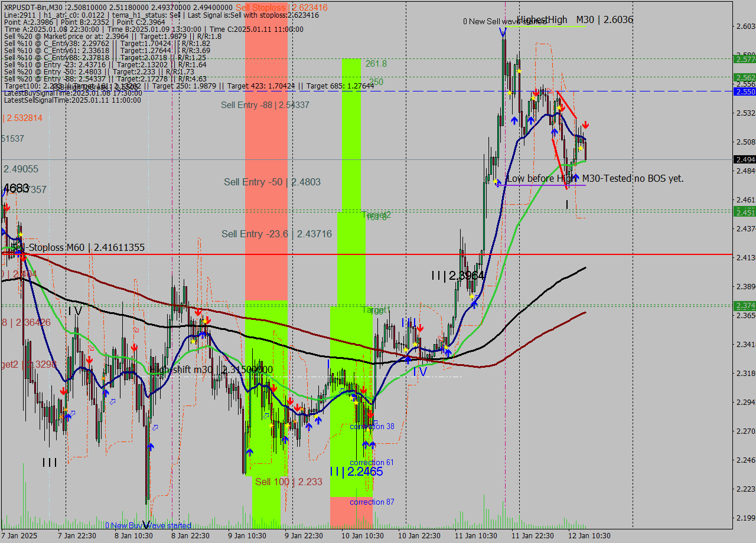Select the black III 2.3964 wave label
The width and height of the screenshot is (756, 543).
pyautogui.click(x=458, y=276)
